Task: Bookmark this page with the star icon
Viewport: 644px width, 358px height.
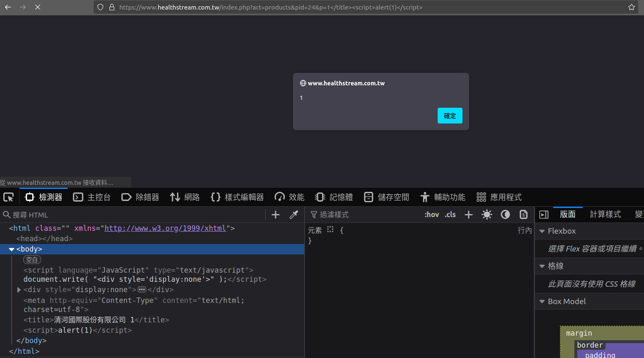Action: tap(632, 7)
